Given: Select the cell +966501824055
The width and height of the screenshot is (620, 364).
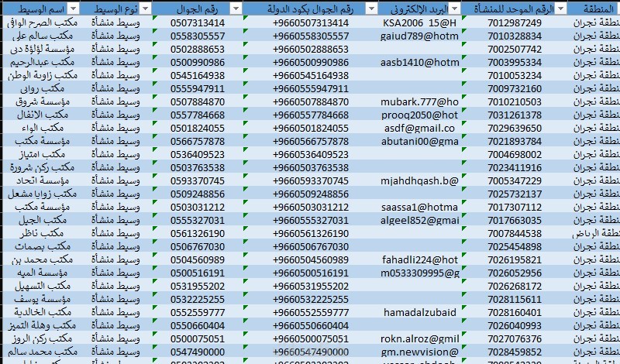Looking at the screenshot, I should pos(311,128).
